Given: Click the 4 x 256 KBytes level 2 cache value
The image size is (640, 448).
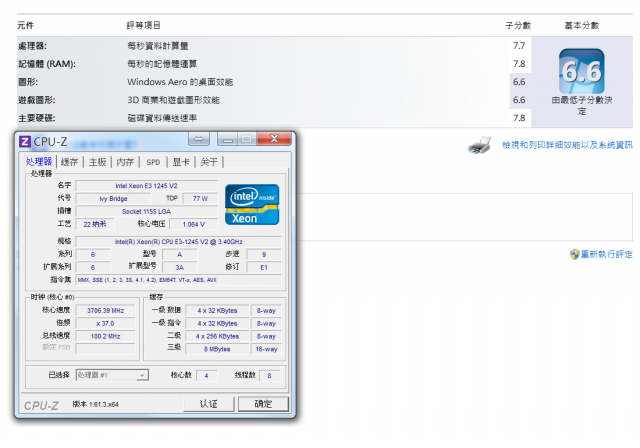Looking at the screenshot, I should [217, 336].
